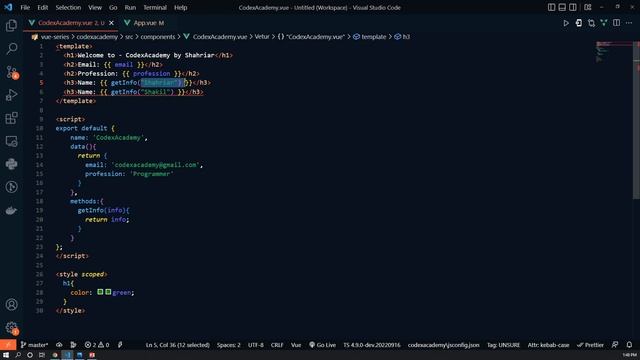This screenshot has width=640, height=360.
Task: Open the Manage gear icon
Action: (11, 328)
